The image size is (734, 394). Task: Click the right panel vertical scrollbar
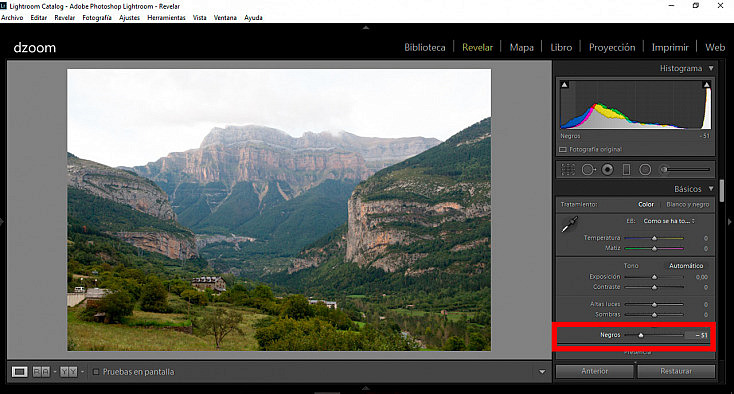coord(722,190)
